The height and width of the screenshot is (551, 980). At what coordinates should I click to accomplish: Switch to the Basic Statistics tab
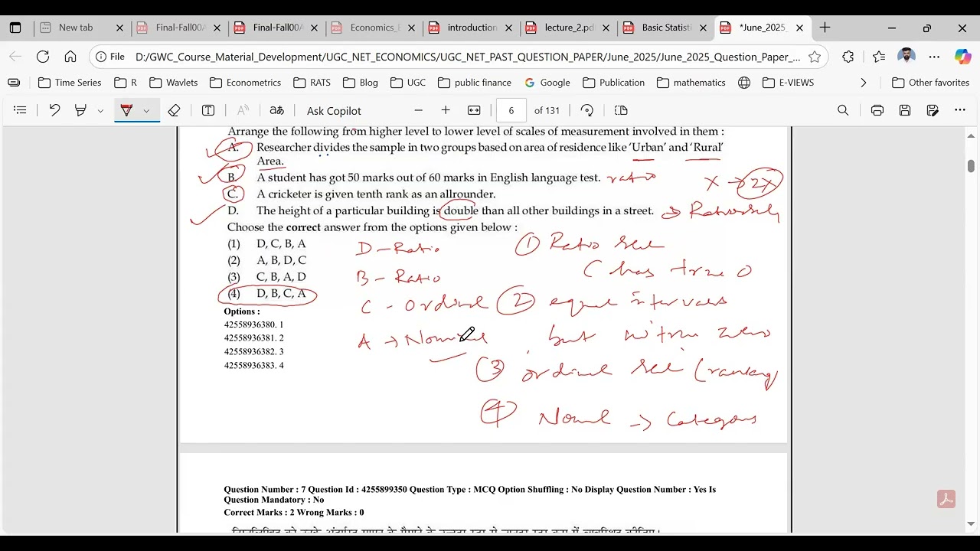pos(665,28)
